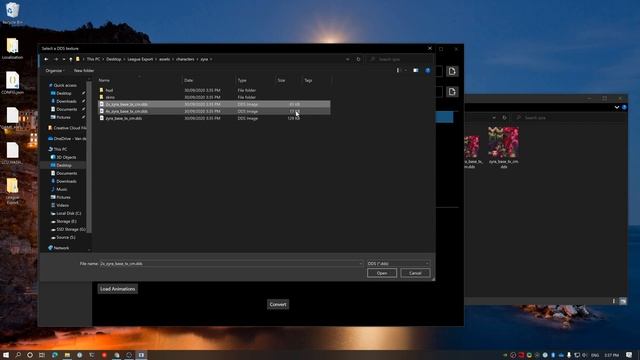This screenshot has width=640, height=360.
Task: Open the lower file-browse button in converter window
Action: pos(452,91)
